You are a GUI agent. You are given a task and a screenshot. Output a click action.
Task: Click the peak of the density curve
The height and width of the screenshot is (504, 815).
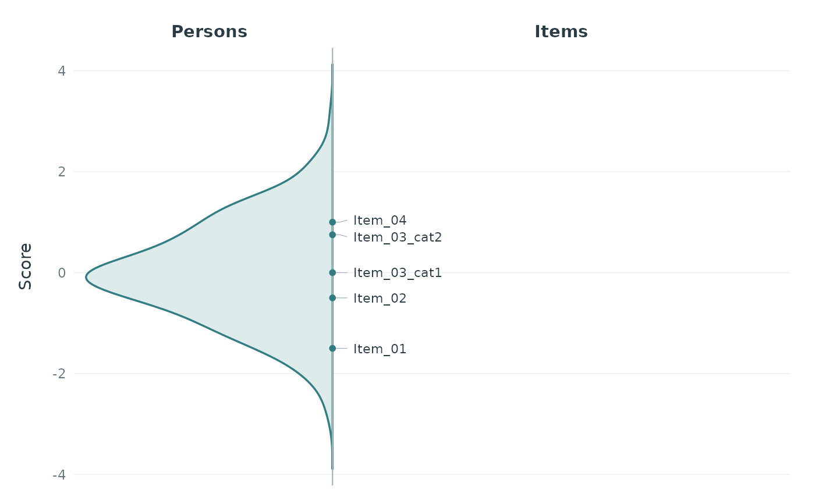pyautogui.click(x=87, y=278)
